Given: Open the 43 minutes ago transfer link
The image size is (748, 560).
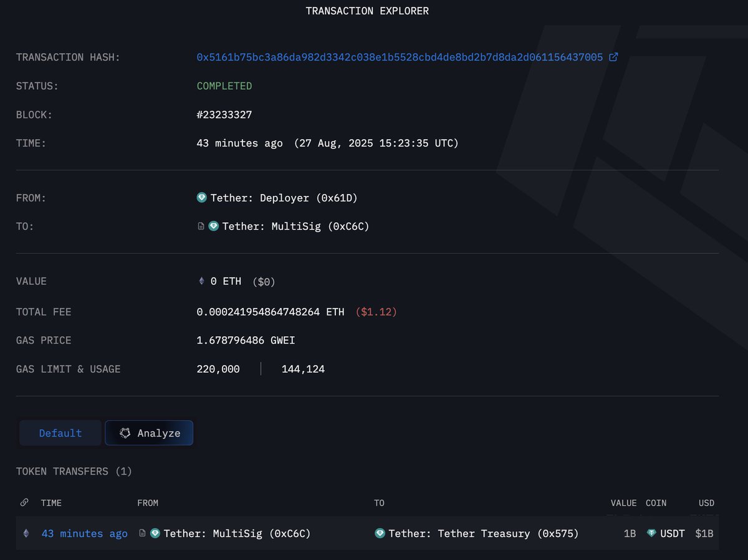Looking at the screenshot, I should (x=85, y=534).
